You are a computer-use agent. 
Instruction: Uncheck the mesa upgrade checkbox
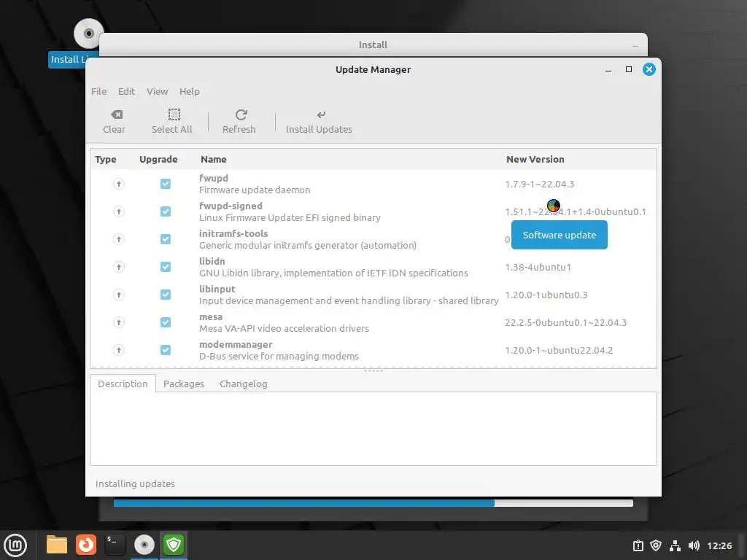[166, 322]
